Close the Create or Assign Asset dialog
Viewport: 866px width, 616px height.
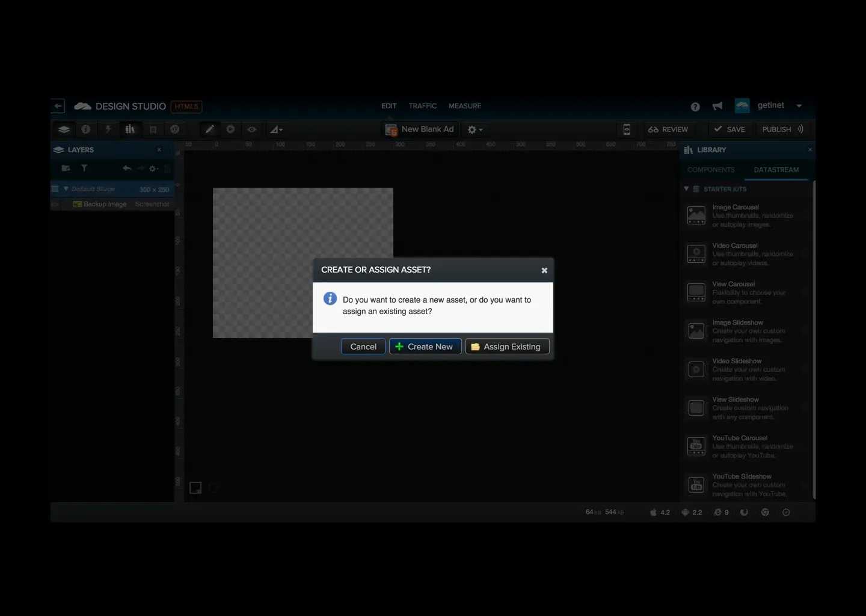[x=544, y=270]
